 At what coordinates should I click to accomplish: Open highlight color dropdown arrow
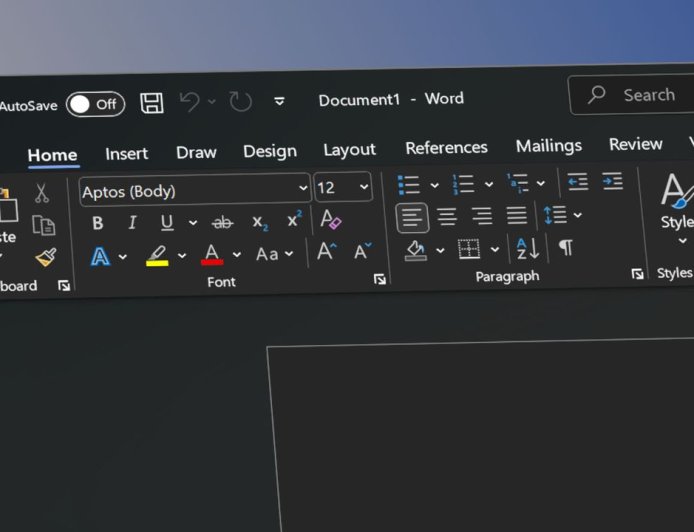coord(182,255)
